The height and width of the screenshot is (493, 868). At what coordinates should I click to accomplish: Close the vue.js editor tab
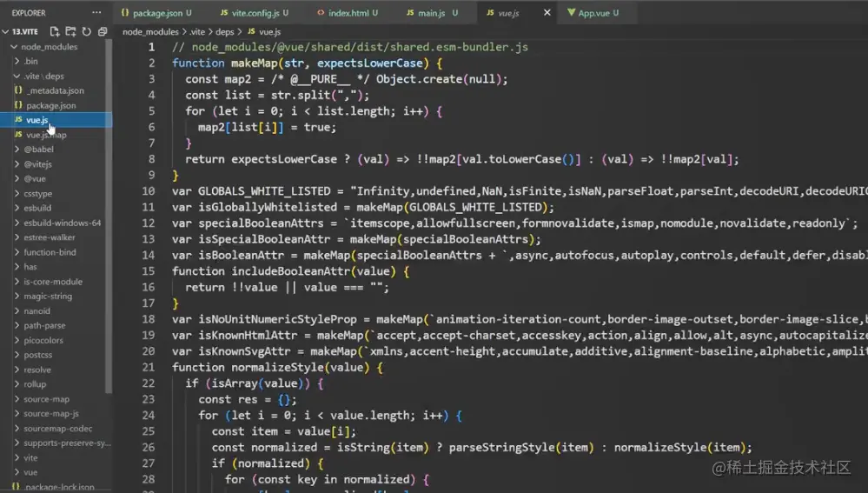[547, 12]
